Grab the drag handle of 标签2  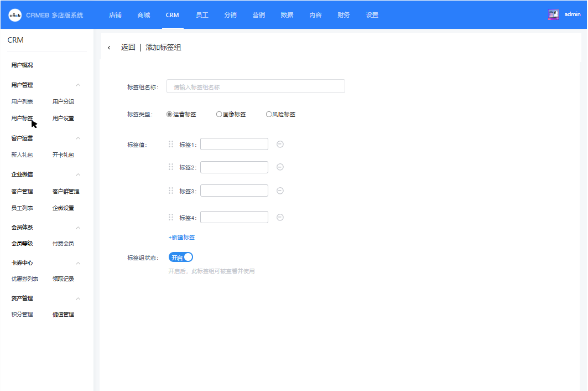[171, 167]
